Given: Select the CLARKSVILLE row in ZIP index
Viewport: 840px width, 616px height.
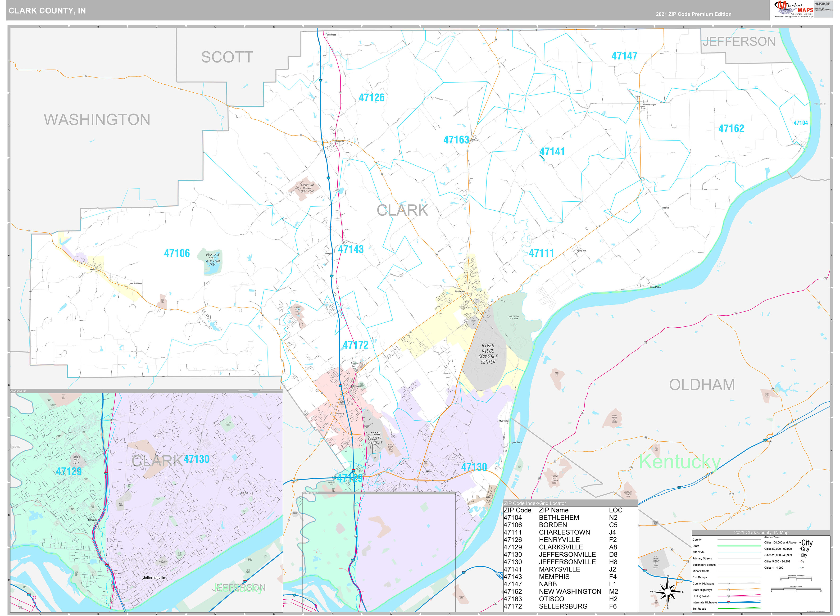Looking at the screenshot, I should point(570,547).
